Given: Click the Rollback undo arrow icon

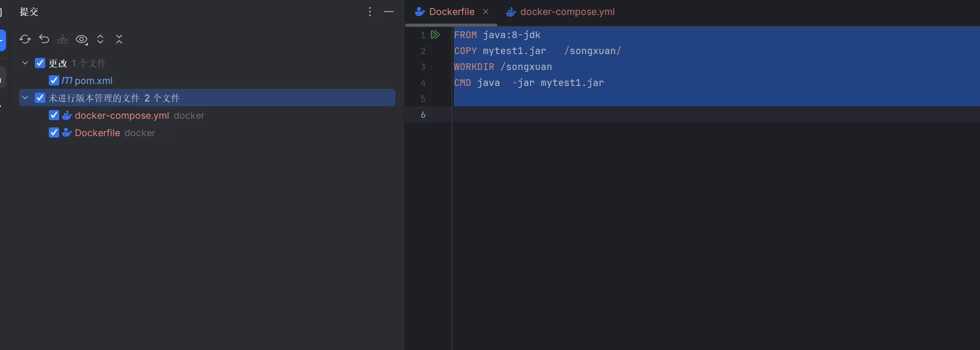Looking at the screenshot, I should point(44,39).
